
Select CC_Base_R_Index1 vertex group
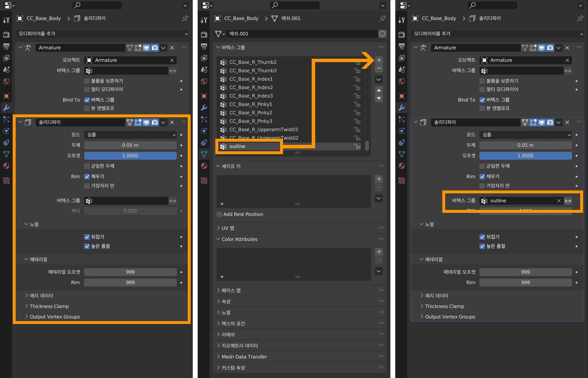pos(290,79)
